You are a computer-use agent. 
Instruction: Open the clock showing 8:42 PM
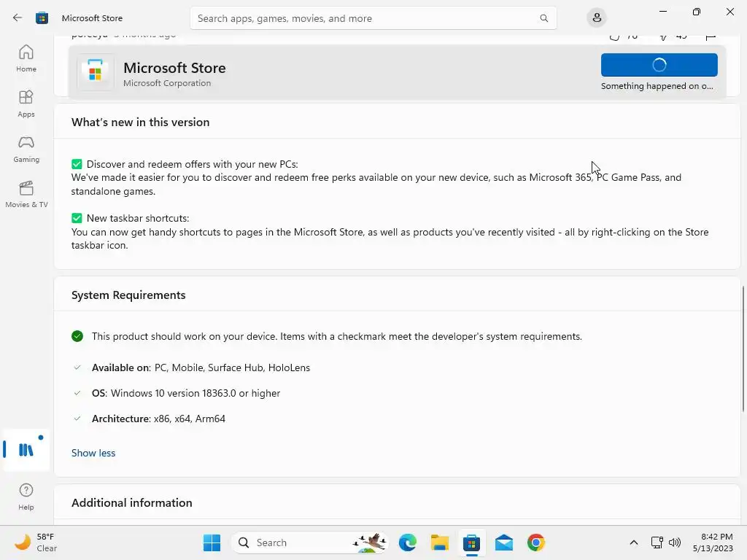(713, 542)
